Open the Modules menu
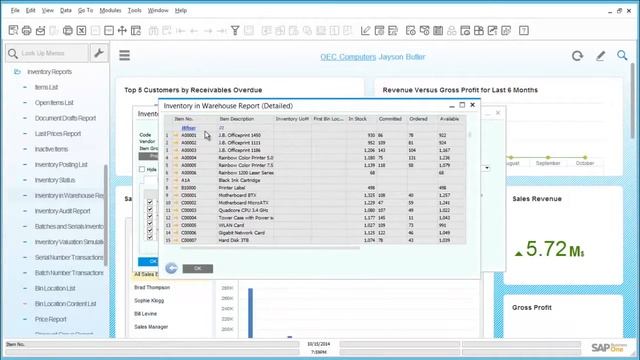The image size is (640, 360). point(110,10)
